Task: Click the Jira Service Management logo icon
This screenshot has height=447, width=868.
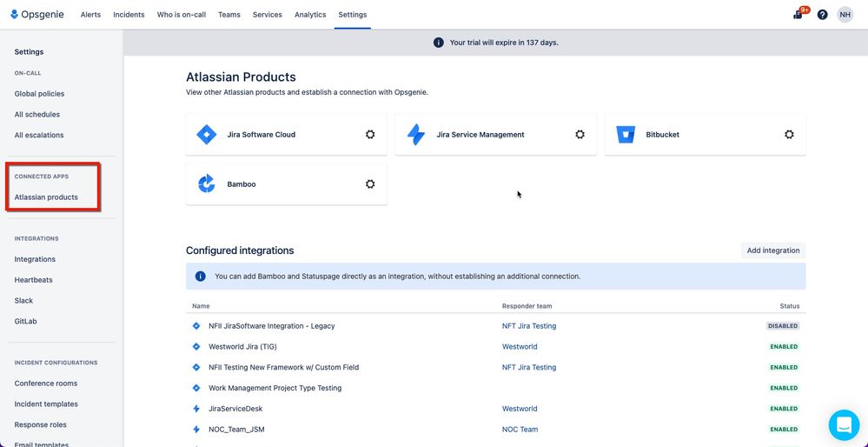Action: click(x=415, y=135)
